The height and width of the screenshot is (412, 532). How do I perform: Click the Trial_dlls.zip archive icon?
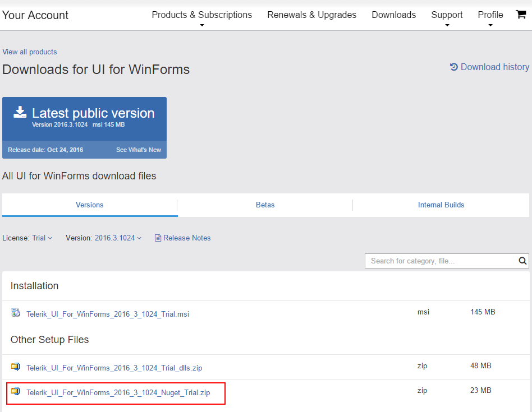[15, 366]
